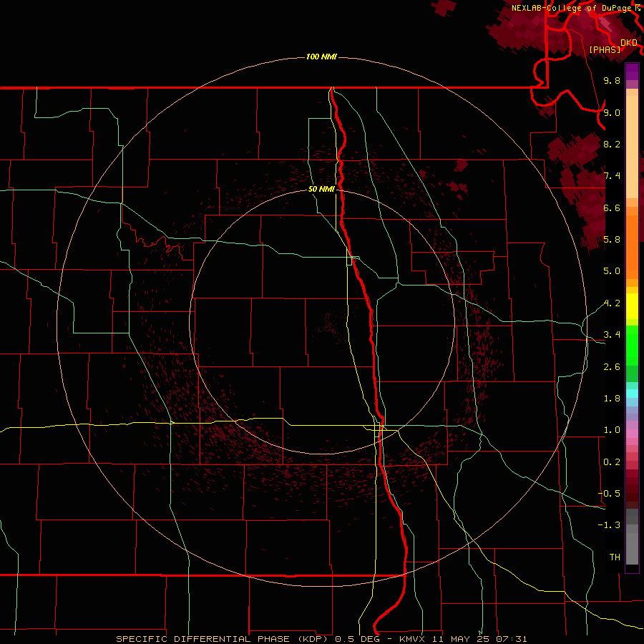Click the 3.4 value on the scale
This screenshot has width=644, height=644.
[612, 335]
